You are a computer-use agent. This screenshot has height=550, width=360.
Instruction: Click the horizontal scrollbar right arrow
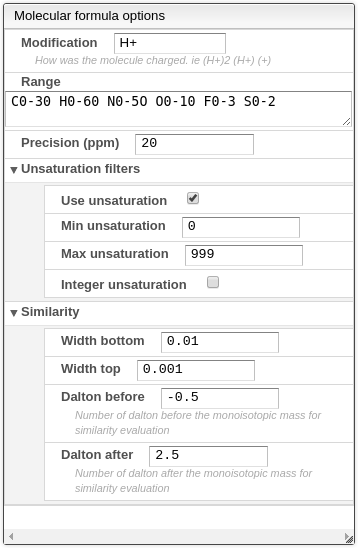347,537
